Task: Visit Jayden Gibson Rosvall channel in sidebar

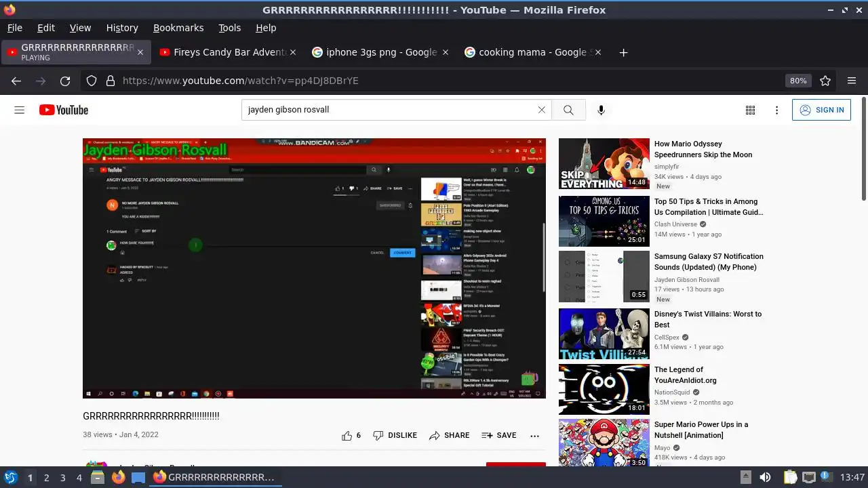Action: coord(687,280)
